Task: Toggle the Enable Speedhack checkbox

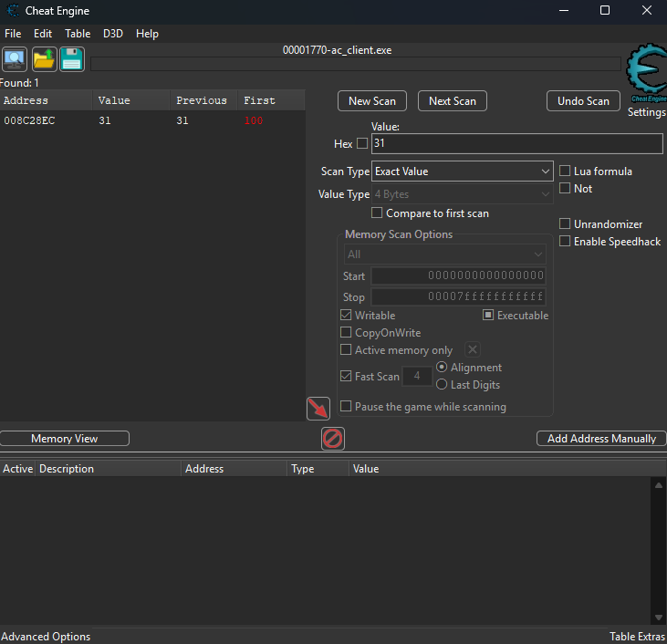Action: click(566, 241)
